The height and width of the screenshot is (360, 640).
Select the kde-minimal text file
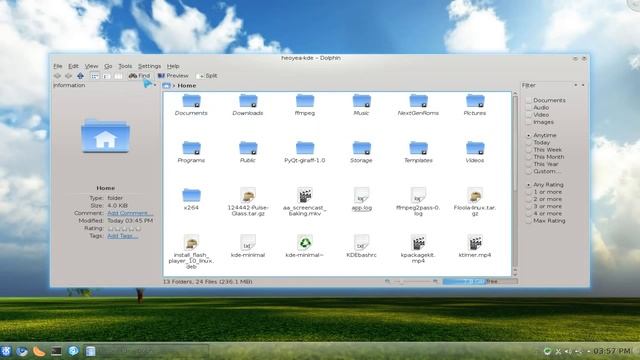click(x=248, y=247)
